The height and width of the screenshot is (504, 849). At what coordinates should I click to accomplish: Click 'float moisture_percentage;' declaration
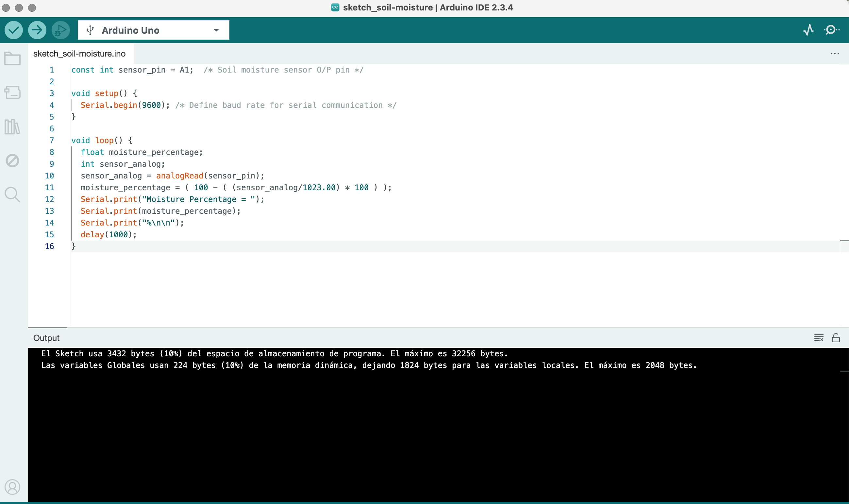coord(141,152)
